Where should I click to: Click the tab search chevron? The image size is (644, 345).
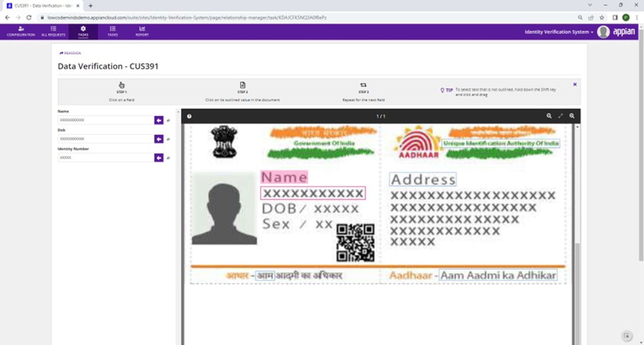[590, 5]
